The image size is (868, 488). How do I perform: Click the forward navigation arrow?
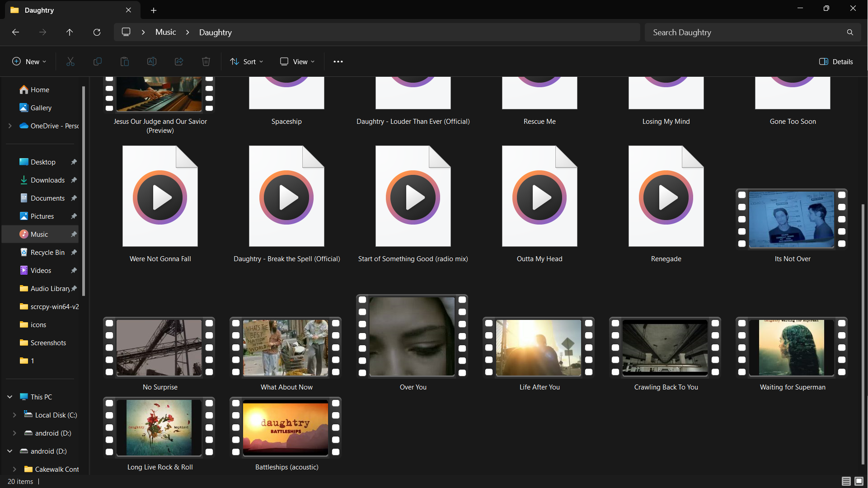(x=42, y=32)
